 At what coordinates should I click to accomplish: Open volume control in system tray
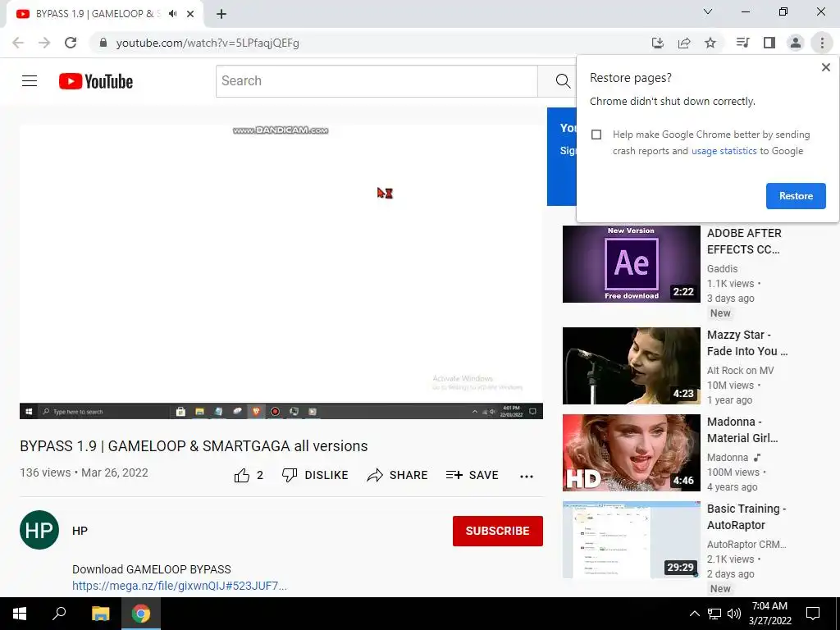(734, 614)
